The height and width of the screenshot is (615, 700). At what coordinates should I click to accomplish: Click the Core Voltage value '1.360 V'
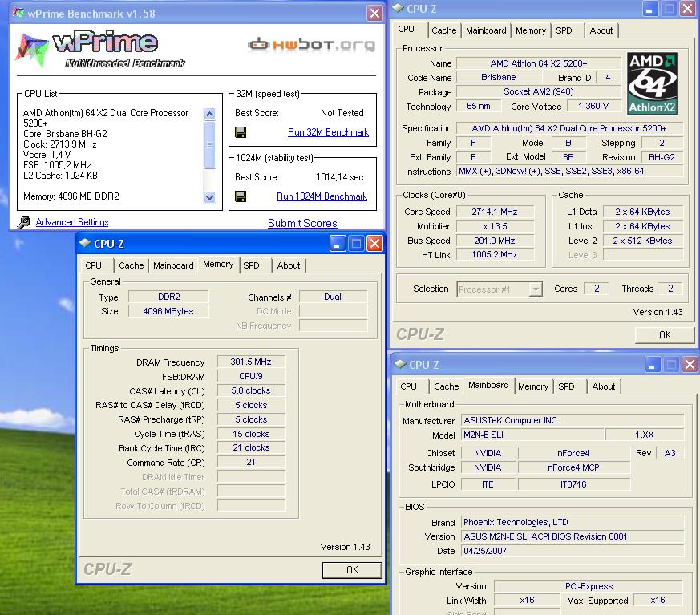(x=593, y=106)
